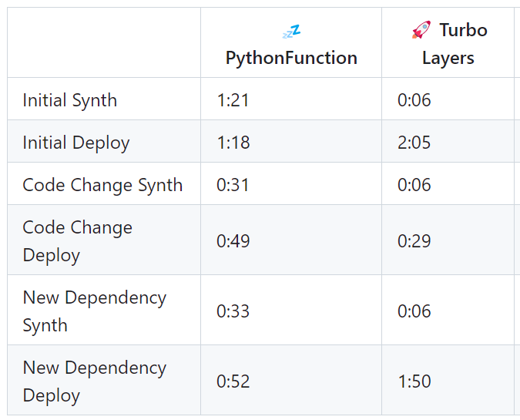This screenshot has height=420, width=520.
Task: Click the rocket emoji icon
Action: [421, 30]
